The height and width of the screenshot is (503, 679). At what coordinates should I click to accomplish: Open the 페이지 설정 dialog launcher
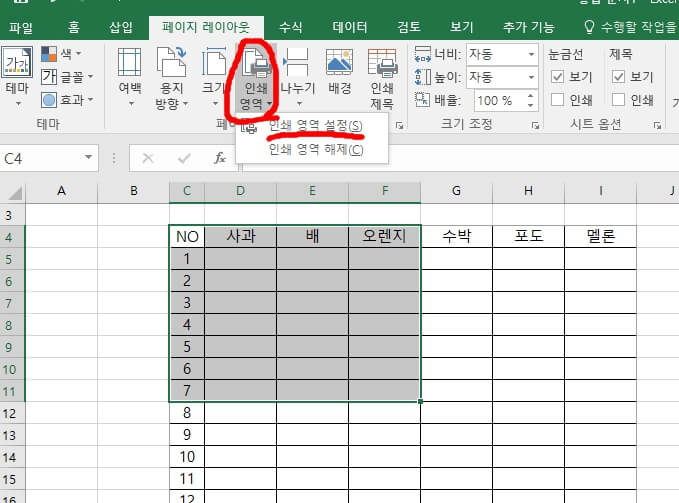click(x=399, y=126)
